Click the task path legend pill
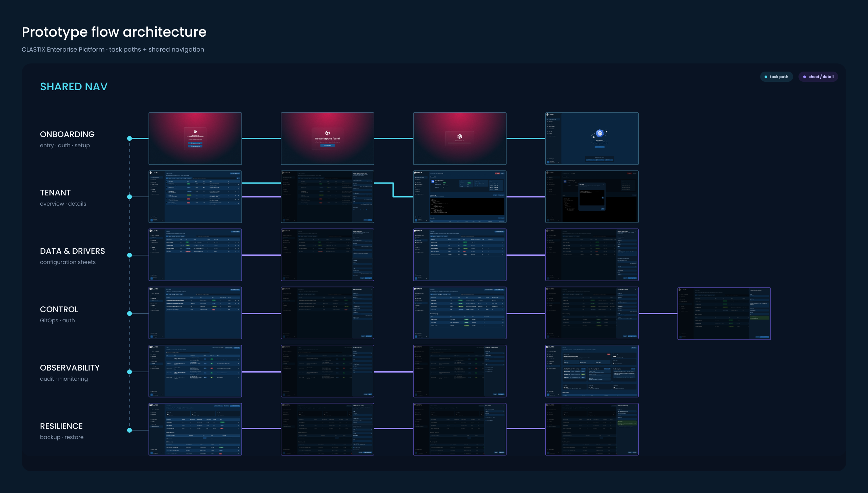Viewport: 868px width, 493px height. [776, 77]
